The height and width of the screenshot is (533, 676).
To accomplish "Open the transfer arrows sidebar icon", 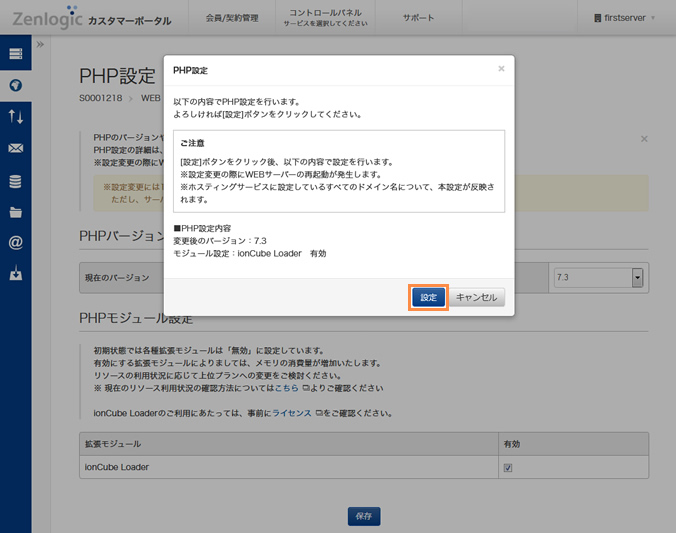I will [x=15, y=117].
